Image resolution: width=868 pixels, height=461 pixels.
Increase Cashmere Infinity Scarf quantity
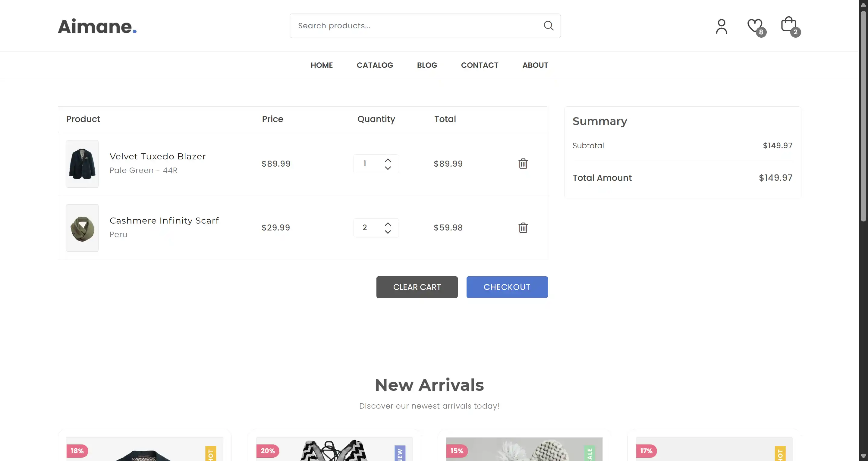pos(388,224)
